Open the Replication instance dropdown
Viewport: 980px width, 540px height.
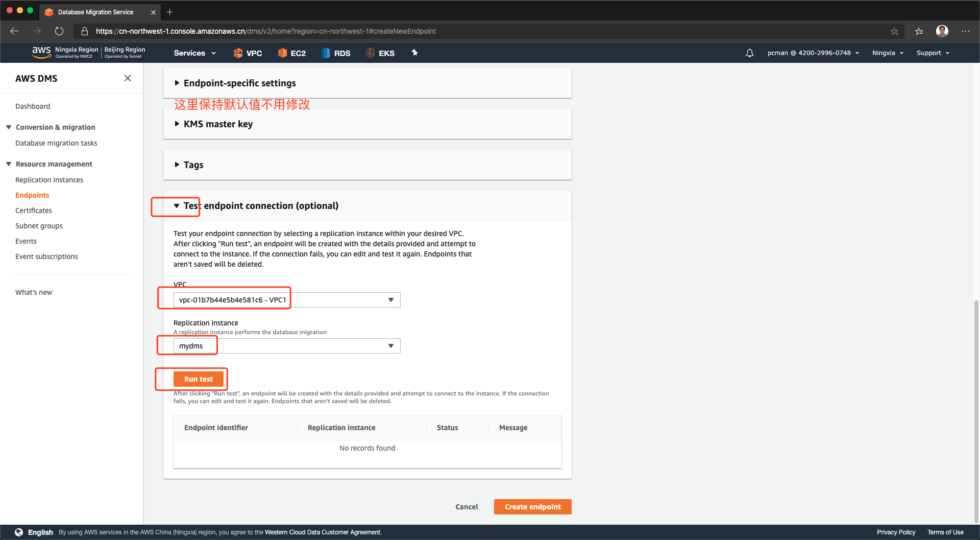[287, 346]
